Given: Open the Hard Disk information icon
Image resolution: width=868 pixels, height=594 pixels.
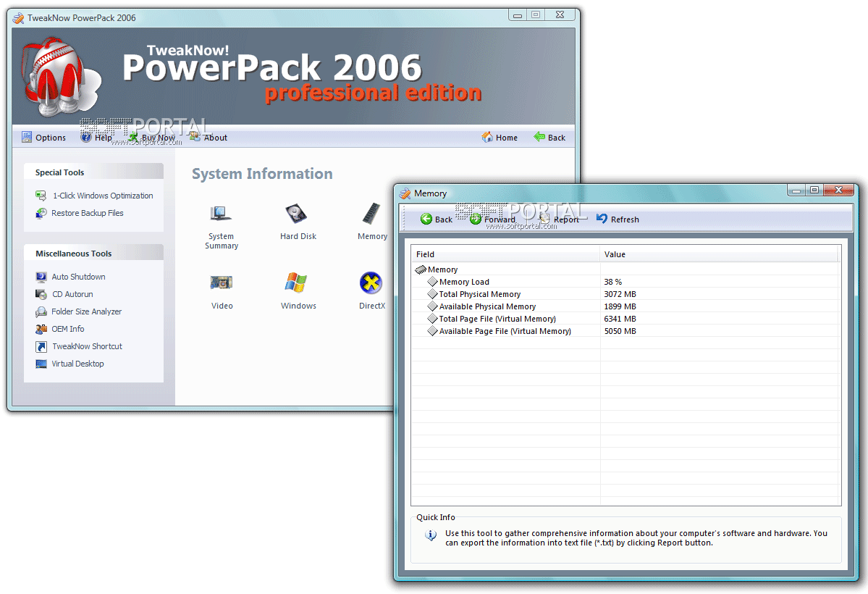Looking at the screenshot, I should 296,213.
